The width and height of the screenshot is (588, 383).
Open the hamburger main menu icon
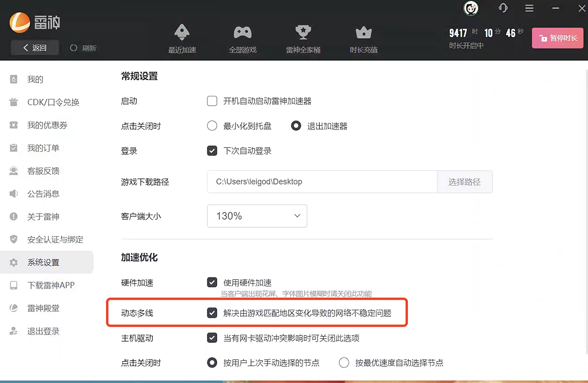tap(529, 8)
